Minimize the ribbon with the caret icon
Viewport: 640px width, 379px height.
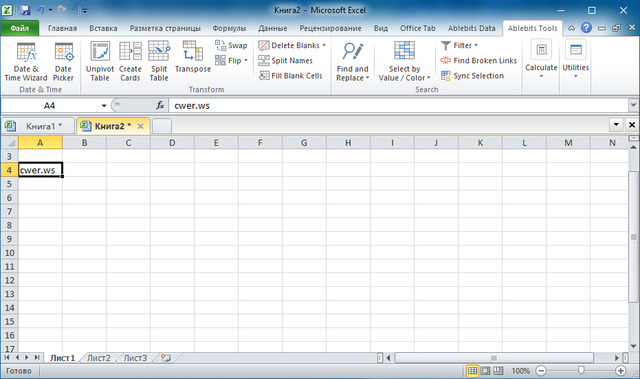[x=571, y=28]
